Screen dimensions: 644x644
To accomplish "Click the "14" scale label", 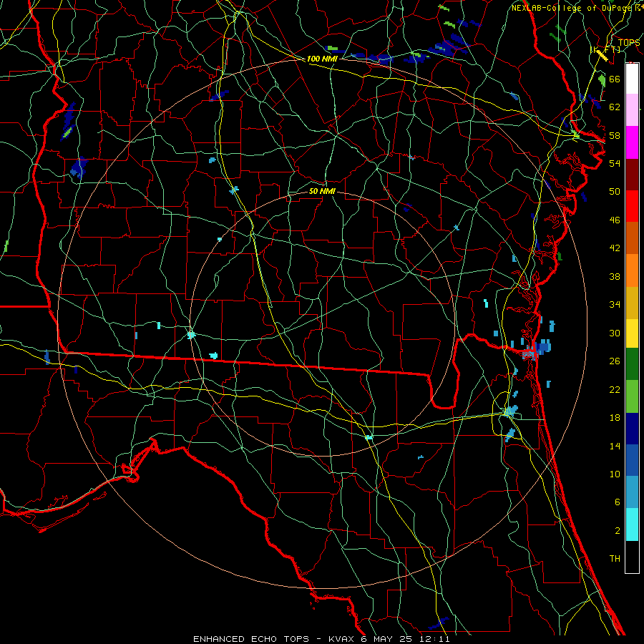I will point(615,446).
